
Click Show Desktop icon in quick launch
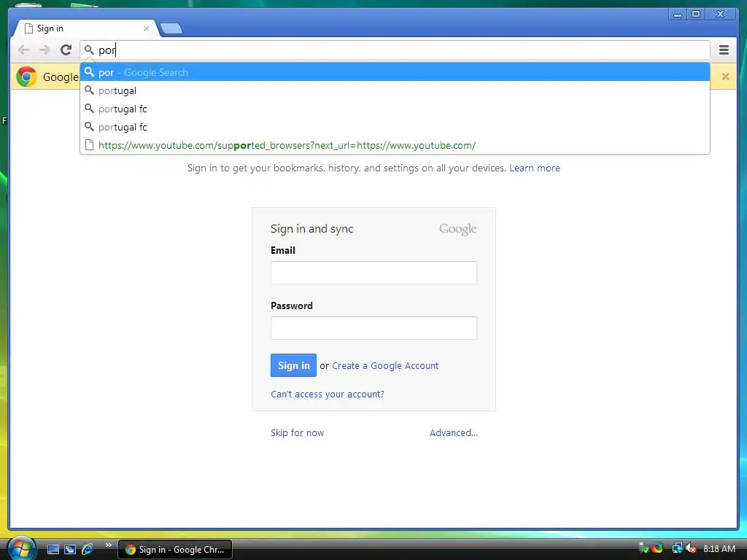coord(53,550)
